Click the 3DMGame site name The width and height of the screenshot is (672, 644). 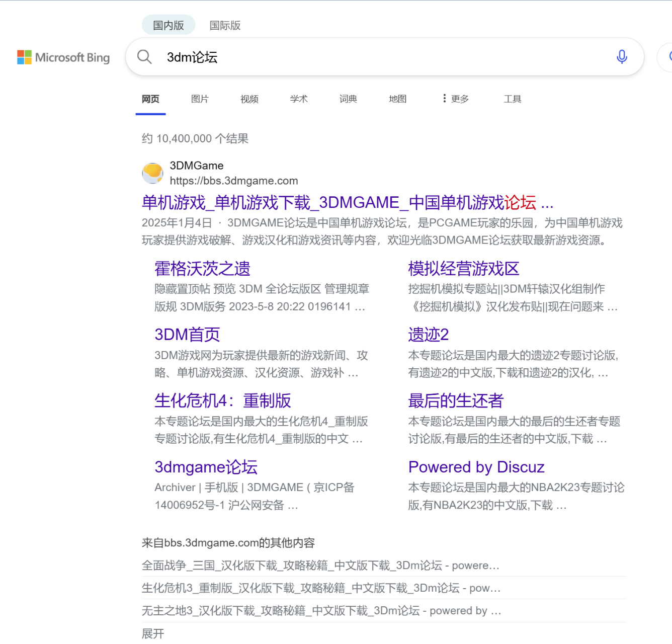(197, 166)
